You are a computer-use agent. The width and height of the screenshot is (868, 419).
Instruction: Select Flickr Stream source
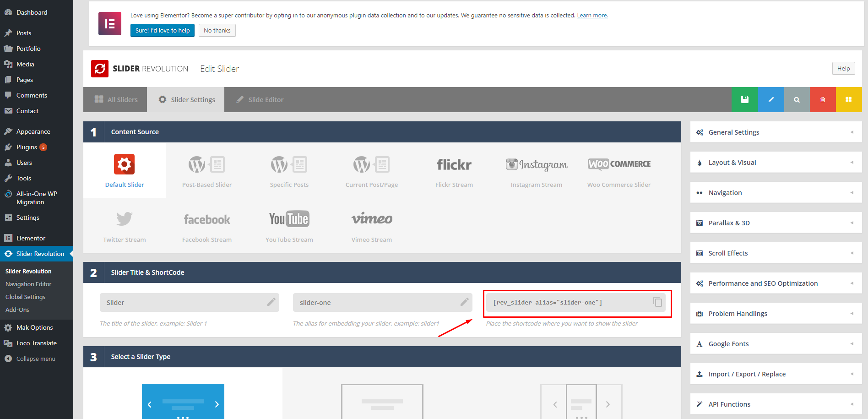pyautogui.click(x=454, y=170)
